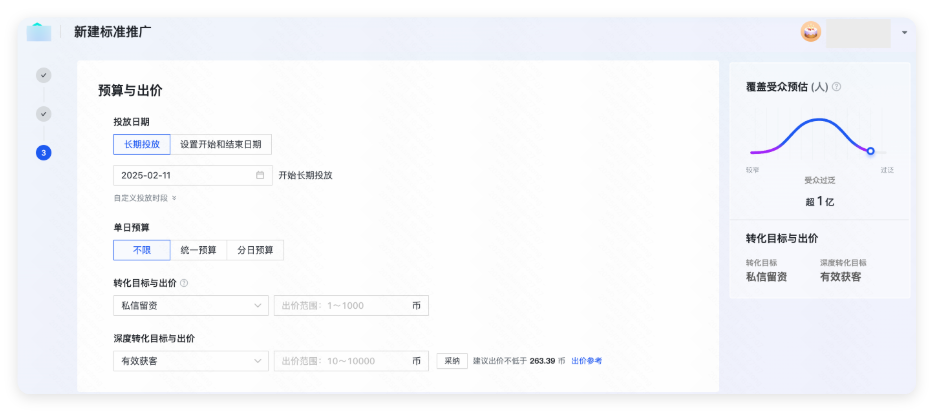This screenshot has height=411, width=933.
Task: Go to completed step one indicator
Action: point(43,75)
